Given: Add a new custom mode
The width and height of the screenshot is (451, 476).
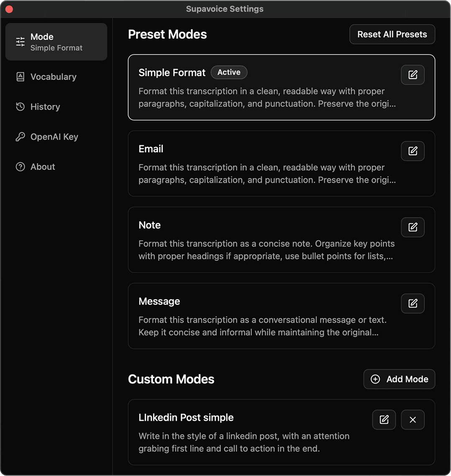Looking at the screenshot, I should click(x=399, y=379).
